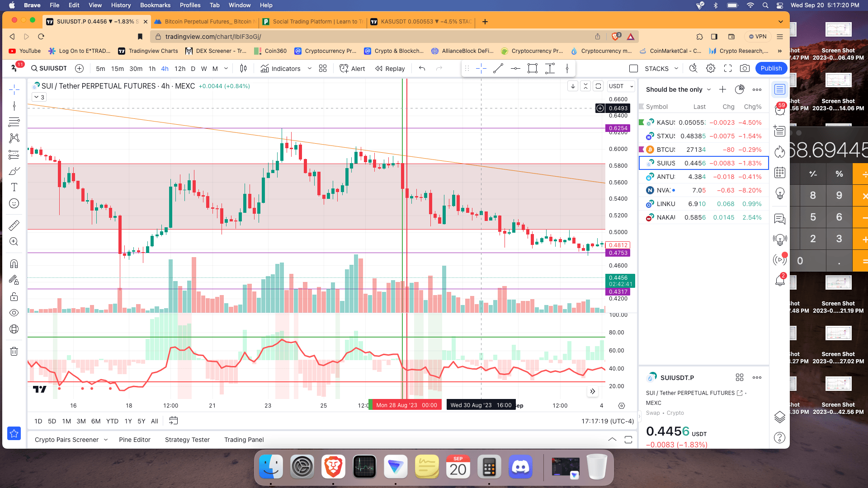Screen dimensions: 868x488
Task: Take a chart snapshot with camera icon
Action: 745,68
